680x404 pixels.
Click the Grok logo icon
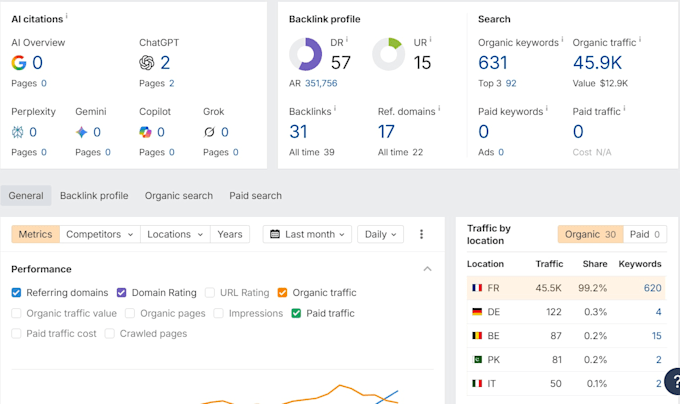coord(209,132)
